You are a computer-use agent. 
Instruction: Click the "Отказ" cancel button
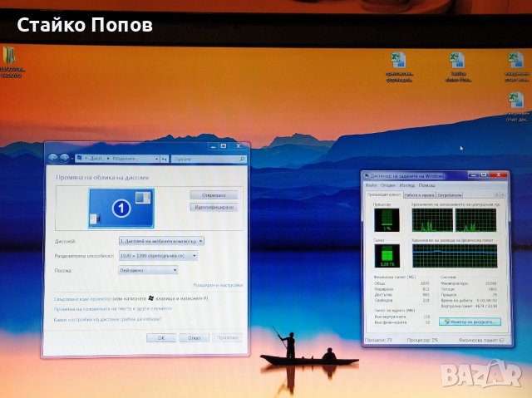tap(194, 337)
